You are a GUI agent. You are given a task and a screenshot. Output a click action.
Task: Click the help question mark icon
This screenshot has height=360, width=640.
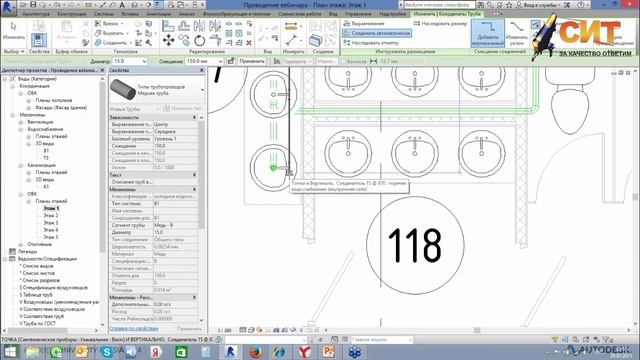click(x=581, y=5)
